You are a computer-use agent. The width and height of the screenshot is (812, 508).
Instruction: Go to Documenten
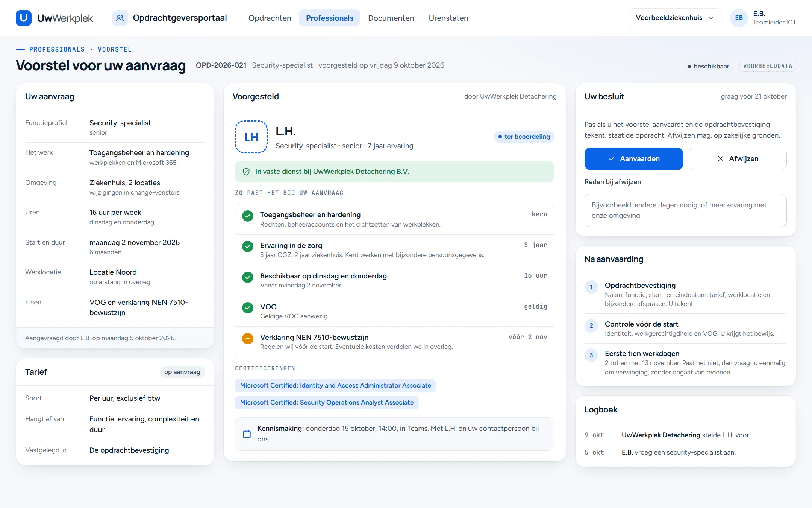[391, 18]
